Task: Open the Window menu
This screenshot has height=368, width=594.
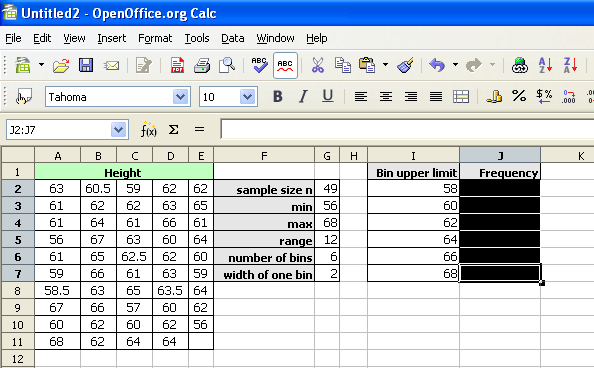Action: point(275,38)
